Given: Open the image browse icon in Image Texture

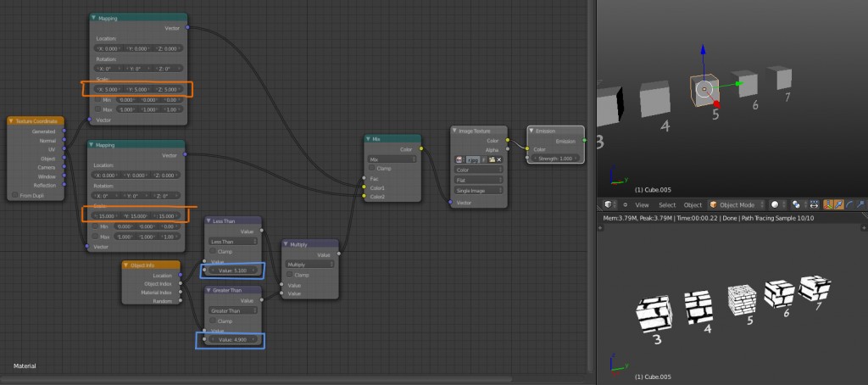Looking at the screenshot, I should 459,159.
